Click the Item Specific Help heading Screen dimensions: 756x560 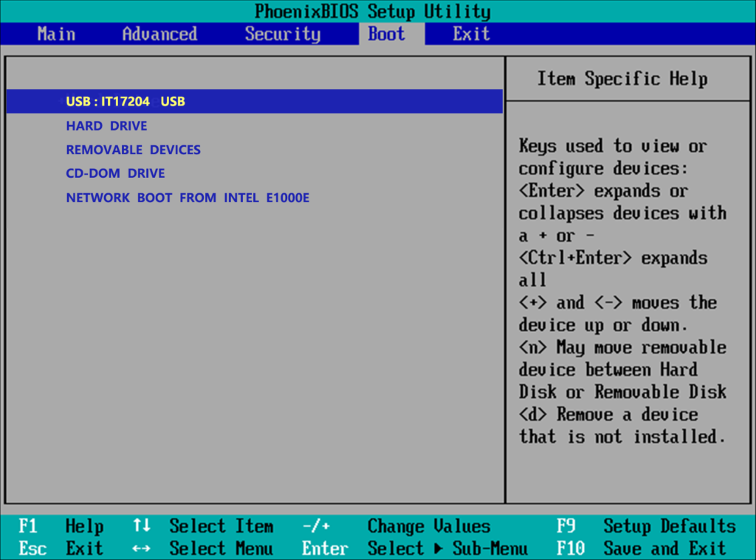622,78
